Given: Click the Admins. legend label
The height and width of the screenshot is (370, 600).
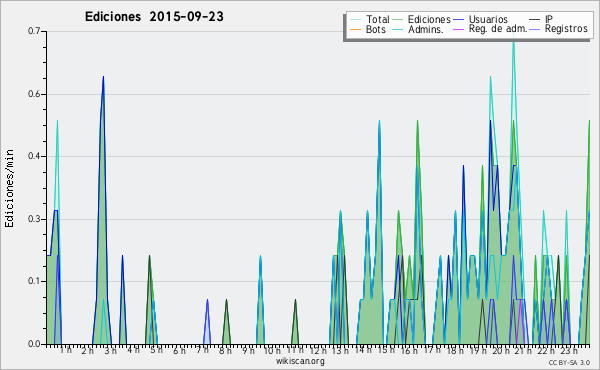Looking at the screenshot, I should click(x=426, y=29).
